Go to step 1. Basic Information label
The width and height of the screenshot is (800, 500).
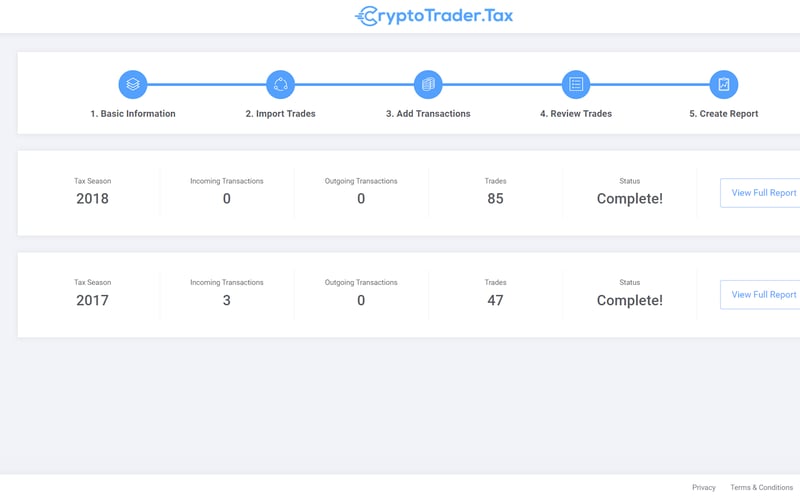pyautogui.click(x=133, y=114)
